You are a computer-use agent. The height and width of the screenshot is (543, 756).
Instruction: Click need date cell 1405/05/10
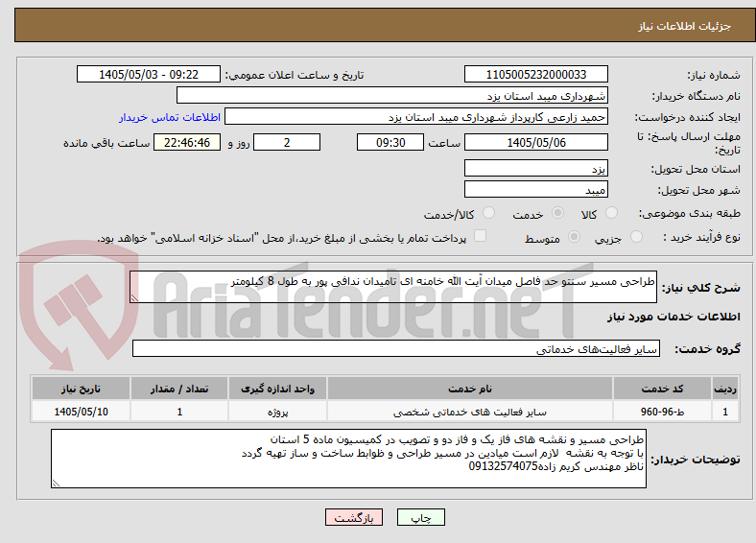pos(81,412)
